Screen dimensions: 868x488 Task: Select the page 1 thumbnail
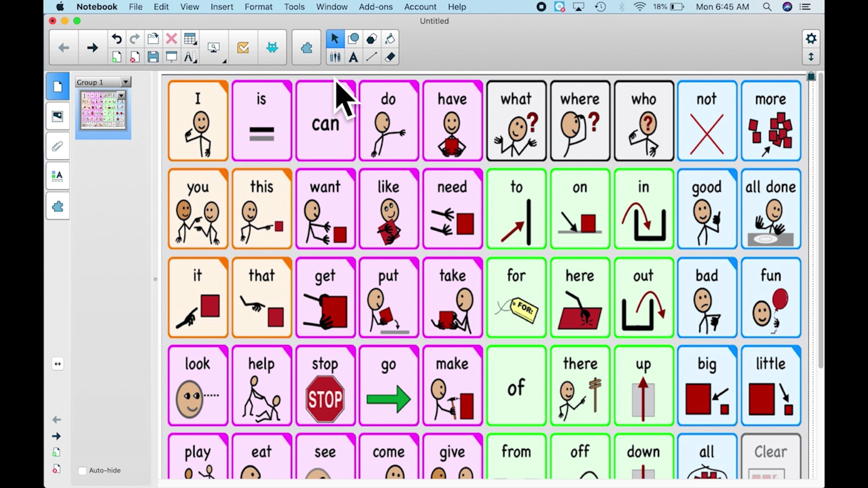point(103,111)
